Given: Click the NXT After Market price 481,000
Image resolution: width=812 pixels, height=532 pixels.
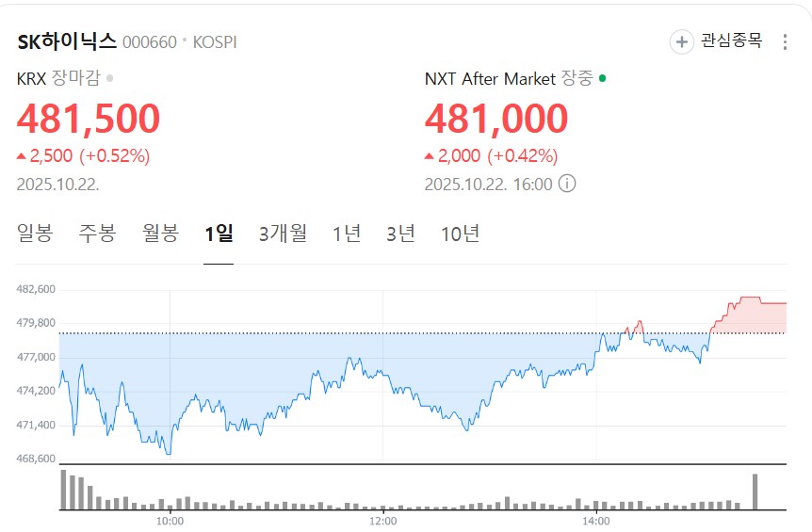Looking at the screenshot, I should [x=496, y=119].
